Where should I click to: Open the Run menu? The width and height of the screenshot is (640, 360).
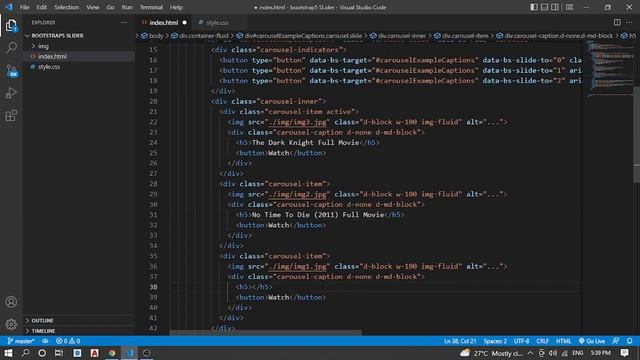point(127,7)
